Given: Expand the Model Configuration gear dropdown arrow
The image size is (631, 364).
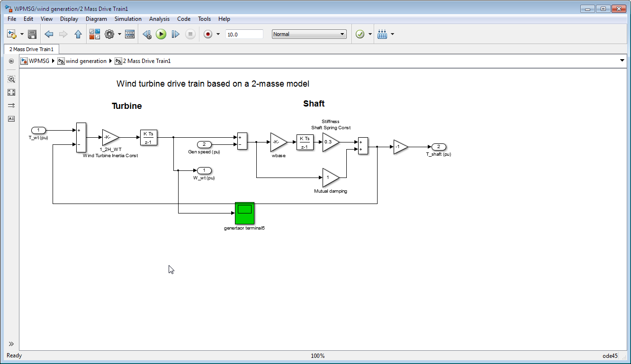Looking at the screenshot, I should coord(119,34).
